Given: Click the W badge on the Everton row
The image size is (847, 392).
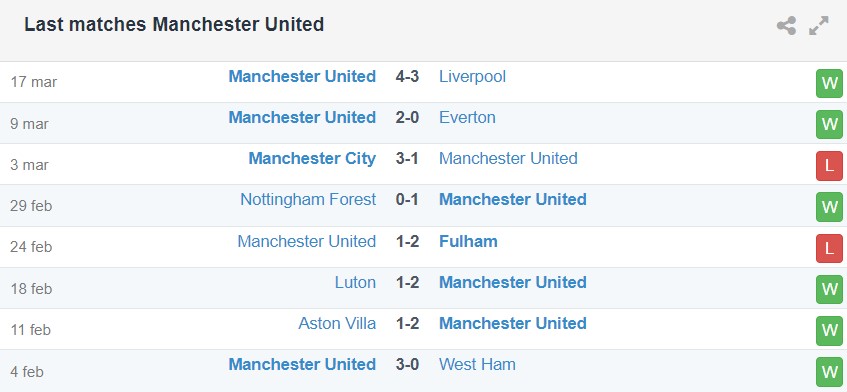Looking at the screenshot, I should (829, 125).
